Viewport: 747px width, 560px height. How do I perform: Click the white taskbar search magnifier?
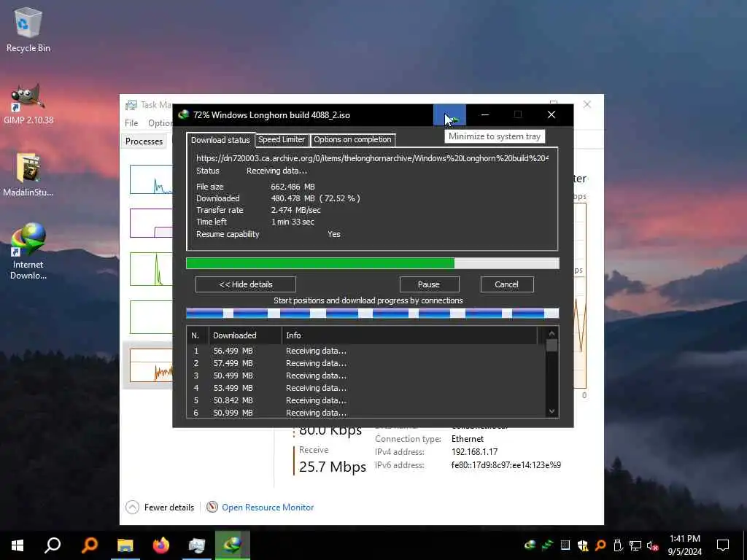coord(53,545)
